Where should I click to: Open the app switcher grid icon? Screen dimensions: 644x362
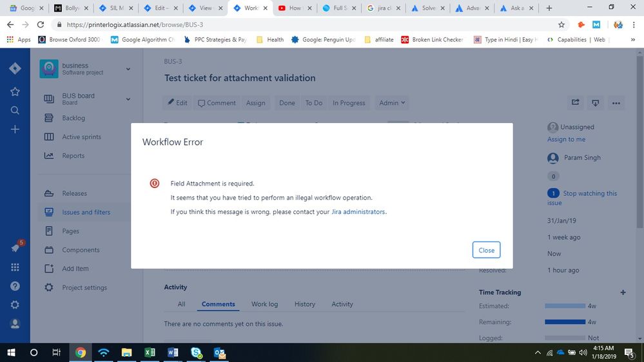15,267
